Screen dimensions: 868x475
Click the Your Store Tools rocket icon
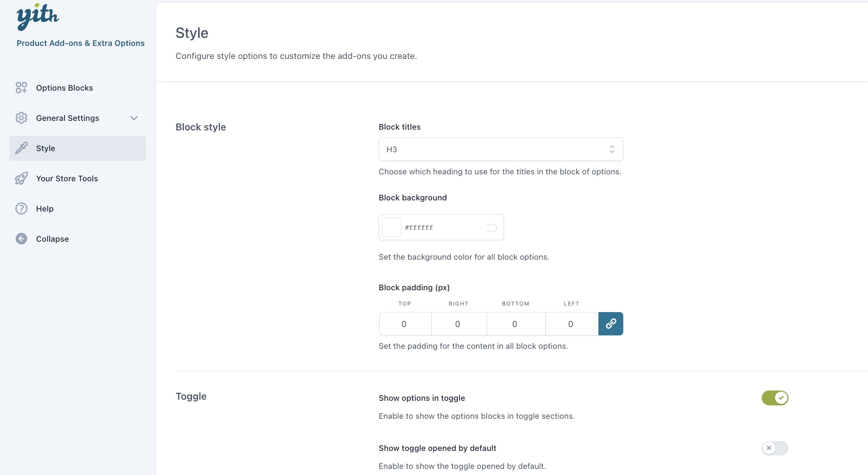(21, 178)
